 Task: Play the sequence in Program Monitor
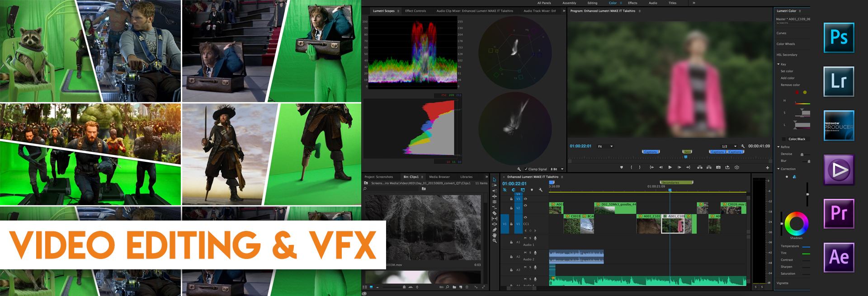coord(670,167)
